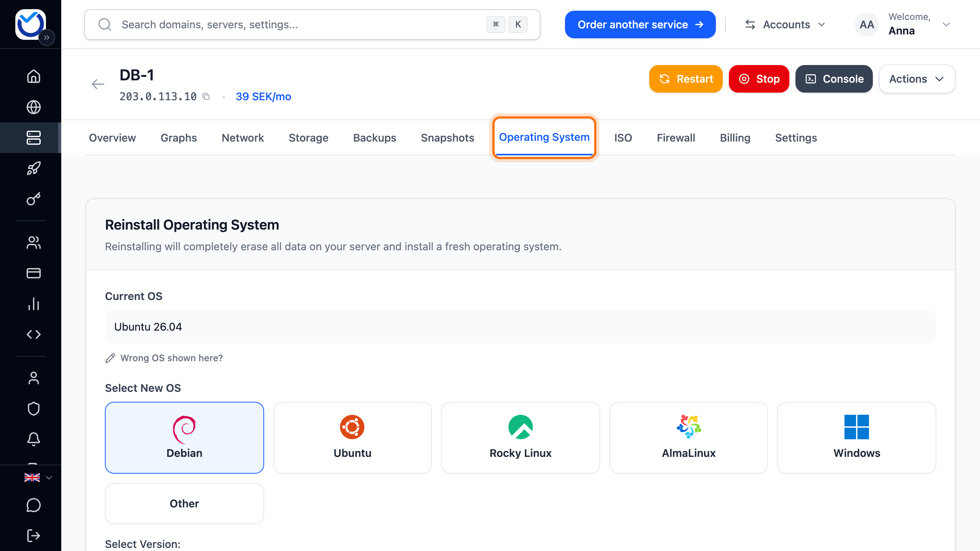Open the Actions dropdown
The width and height of the screenshot is (980, 551).
[x=917, y=79]
